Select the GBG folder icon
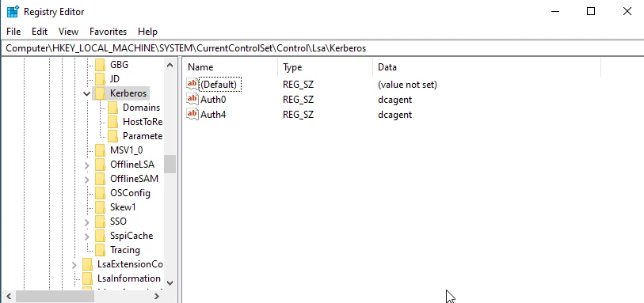 click(100, 65)
